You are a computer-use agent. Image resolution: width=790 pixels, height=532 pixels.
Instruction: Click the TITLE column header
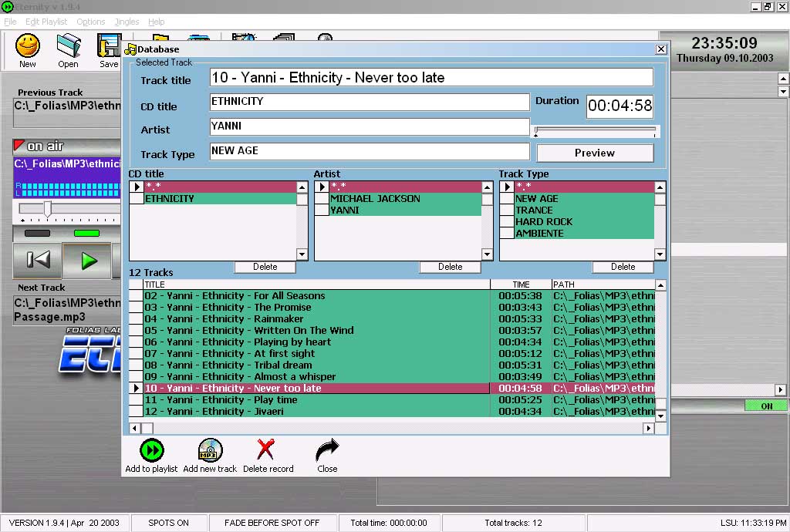(316, 285)
